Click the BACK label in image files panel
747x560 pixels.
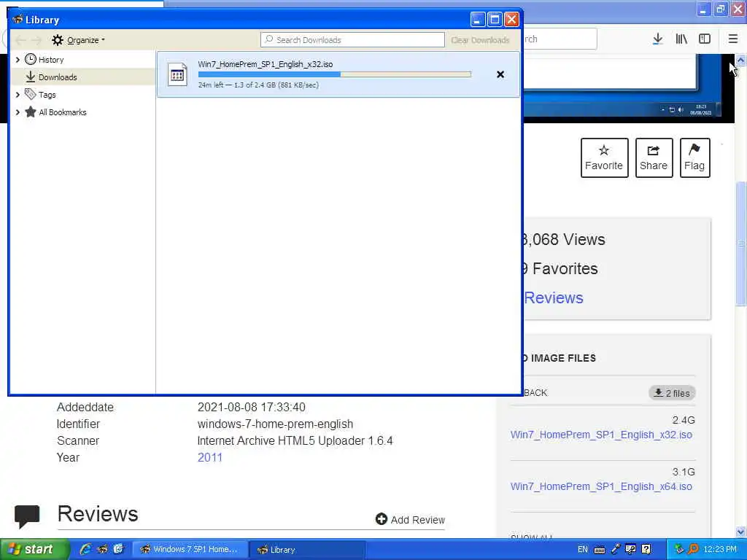tap(535, 393)
